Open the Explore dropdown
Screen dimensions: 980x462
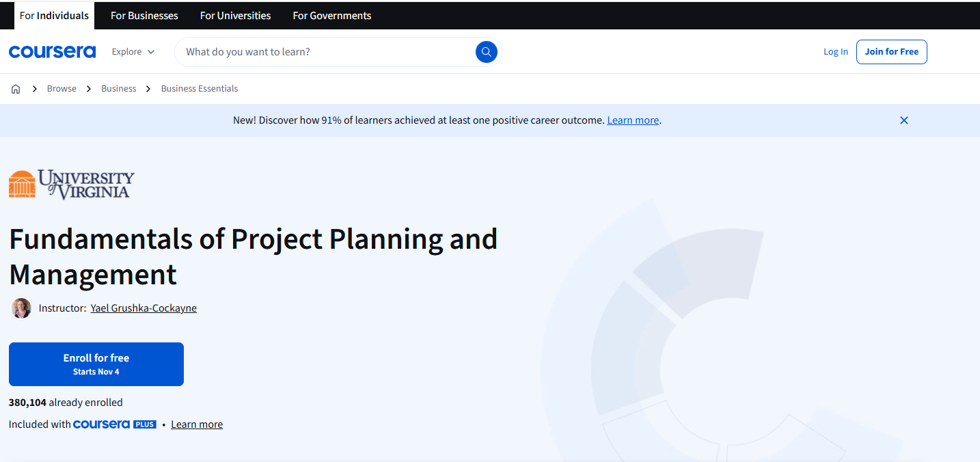[133, 51]
